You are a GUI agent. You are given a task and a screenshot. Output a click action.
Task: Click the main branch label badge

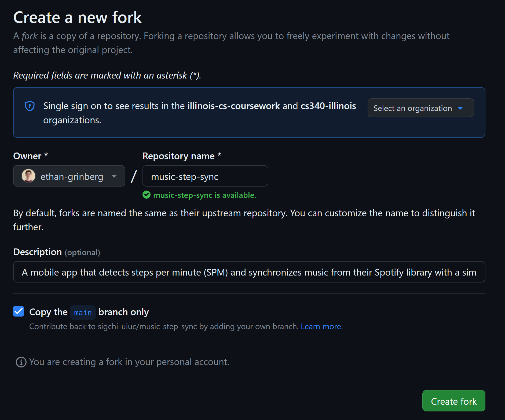[x=83, y=313]
